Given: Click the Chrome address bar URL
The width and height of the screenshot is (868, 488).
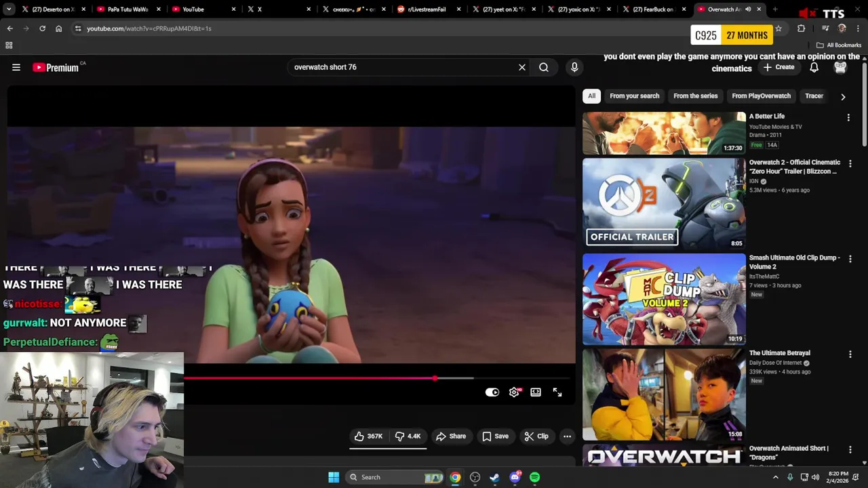Looking at the screenshot, I should (x=149, y=28).
